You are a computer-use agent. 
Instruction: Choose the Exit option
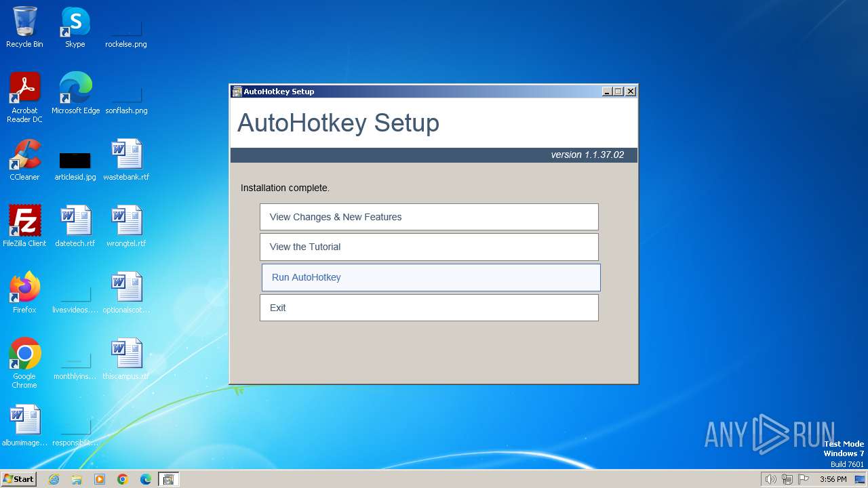click(429, 308)
